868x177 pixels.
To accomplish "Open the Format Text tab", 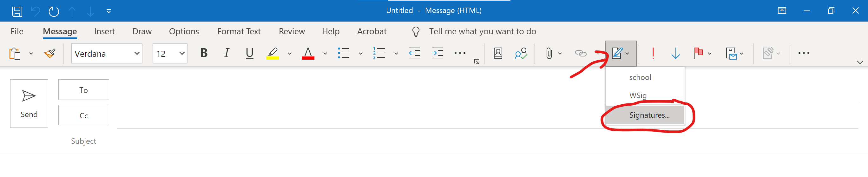I will [x=239, y=31].
